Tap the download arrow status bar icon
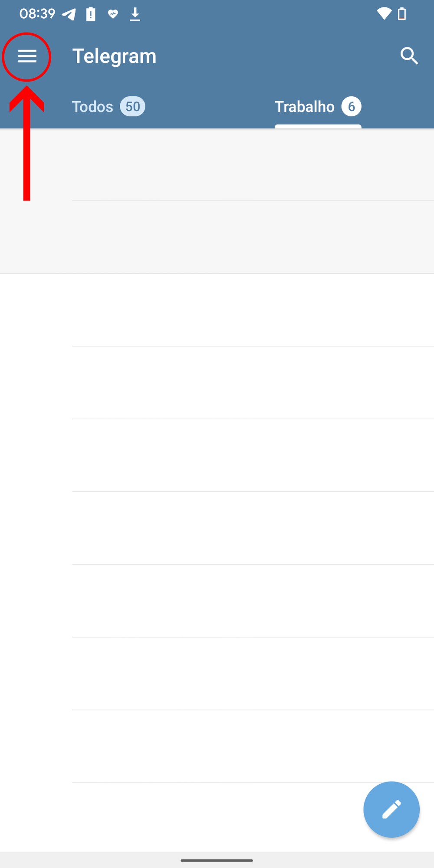Screen dimensions: 434x868 (135, 14)
